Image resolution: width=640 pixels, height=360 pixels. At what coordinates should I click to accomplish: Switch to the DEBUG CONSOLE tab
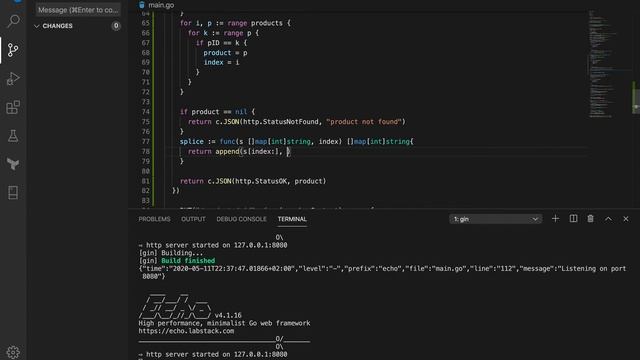click(241, 219)
